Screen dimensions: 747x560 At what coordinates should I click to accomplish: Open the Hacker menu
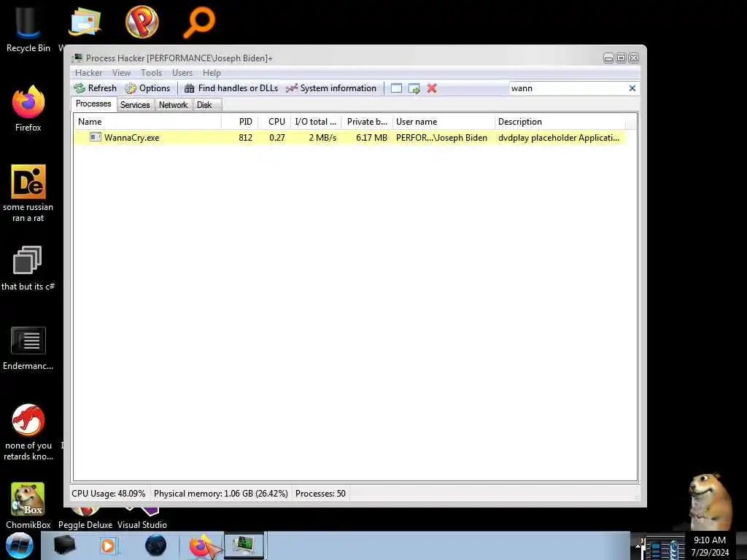pos(88,73)
